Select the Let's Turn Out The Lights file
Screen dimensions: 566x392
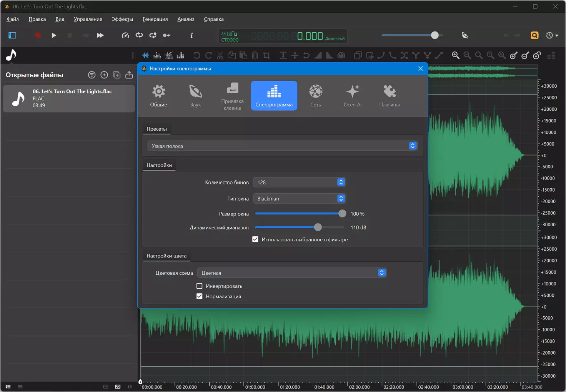(x=69, y=98)
